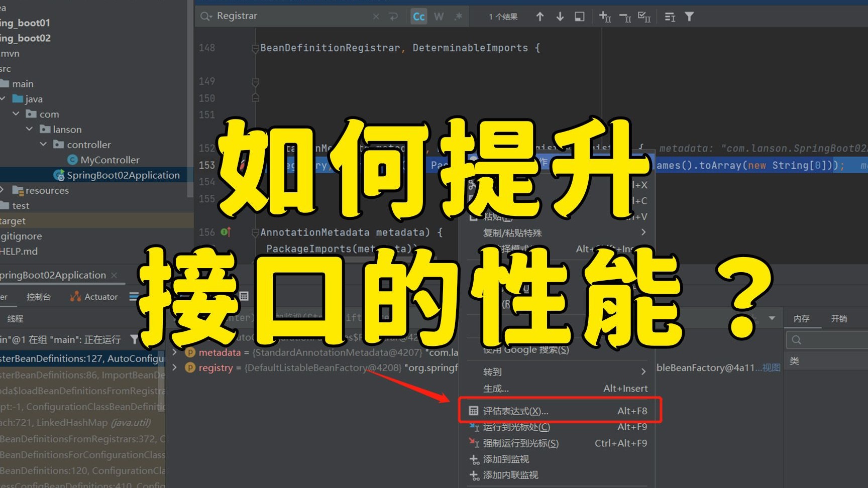Toggle match case (Cc) in search bar
This screenshot has width=868, height=488.
[x=418, y=16]
